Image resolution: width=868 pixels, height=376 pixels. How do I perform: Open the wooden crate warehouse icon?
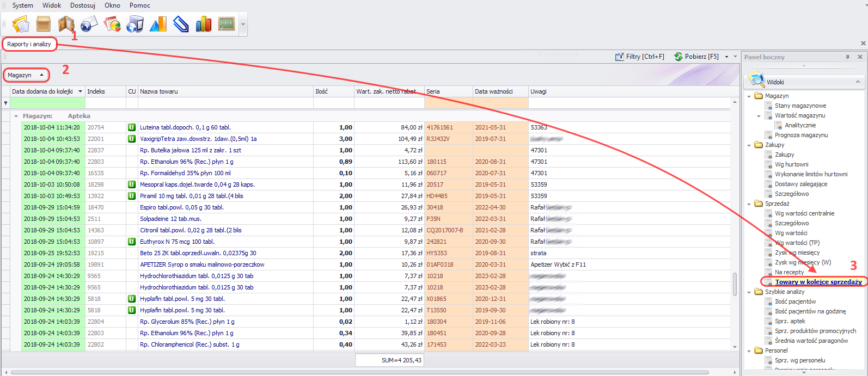coord(44,24)
